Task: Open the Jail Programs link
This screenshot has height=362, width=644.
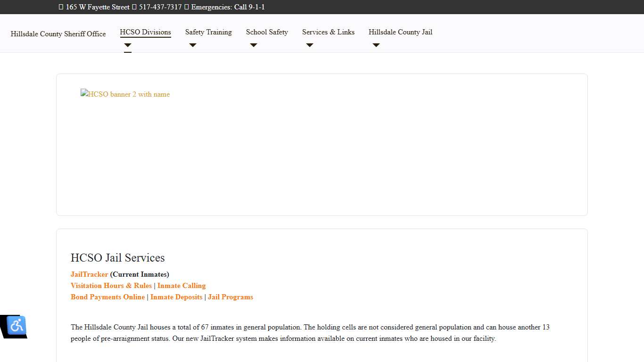Action: [231, 297]
